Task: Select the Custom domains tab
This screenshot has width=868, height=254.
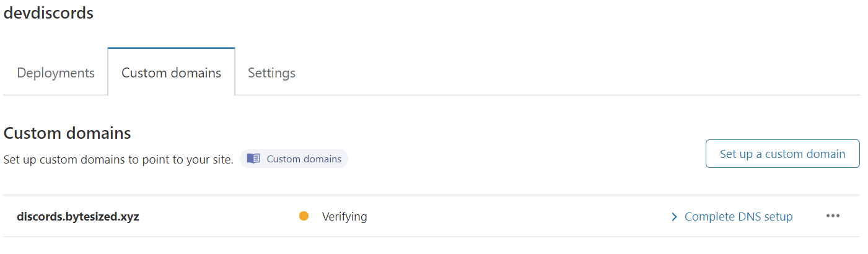Action: pyautogui.click(x=171, y=72)
